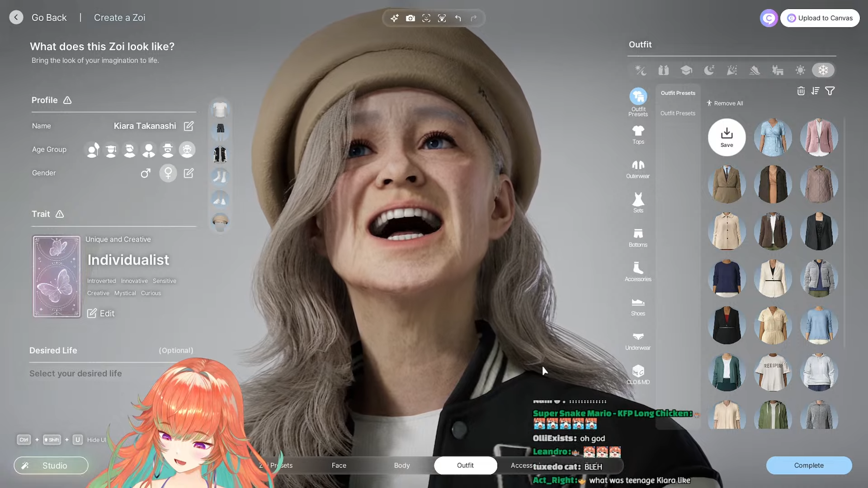
Task: Choose the FREESPIRIT t-shirt preset
Action: coord(773,372)
